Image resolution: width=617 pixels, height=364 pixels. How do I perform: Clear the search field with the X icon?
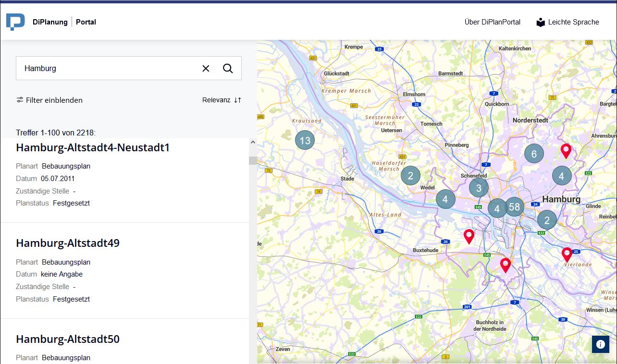(x=206, y=68)
